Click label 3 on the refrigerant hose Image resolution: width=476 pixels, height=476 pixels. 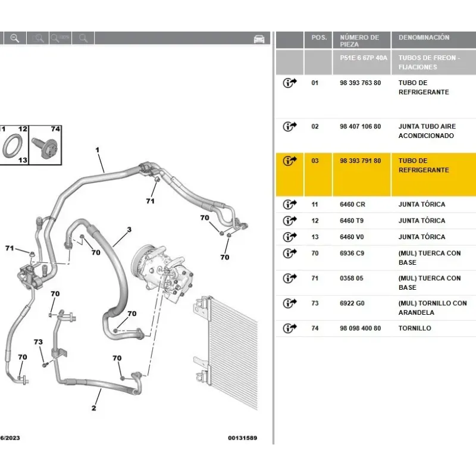click(x=129, y=230)
